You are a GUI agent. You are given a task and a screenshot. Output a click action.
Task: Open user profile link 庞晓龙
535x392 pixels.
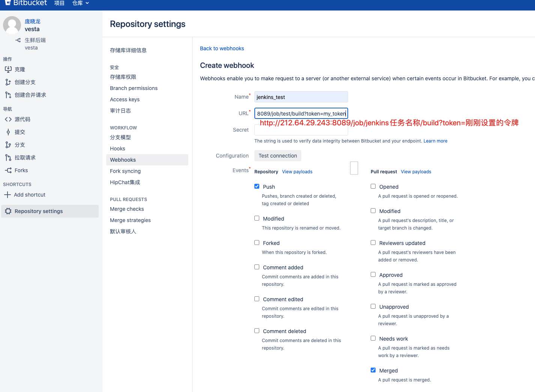(x=33, y=21)
